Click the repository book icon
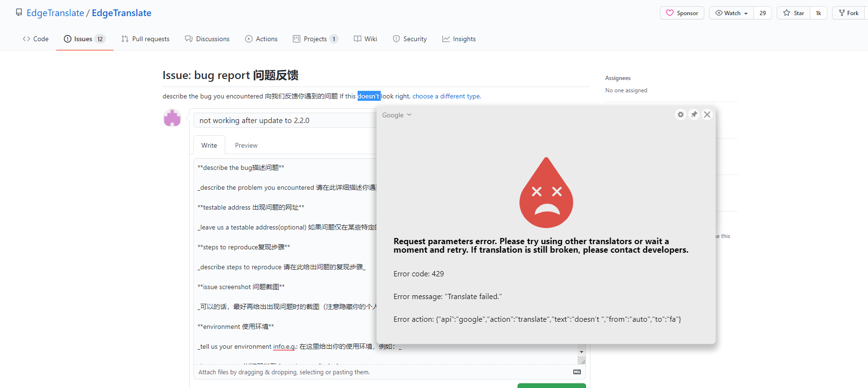The height and width of the screenshot is (388, 868). pos(19,13)
